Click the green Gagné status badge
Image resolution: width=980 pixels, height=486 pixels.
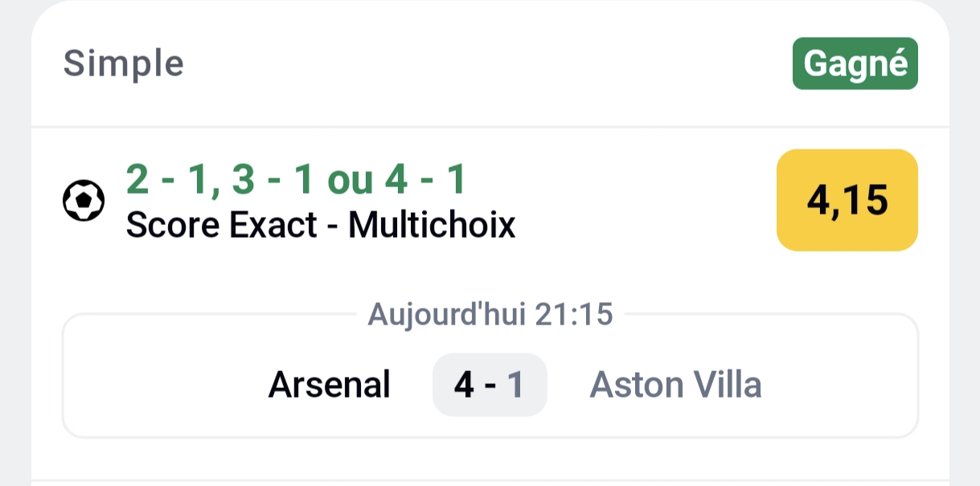point(855,63)
